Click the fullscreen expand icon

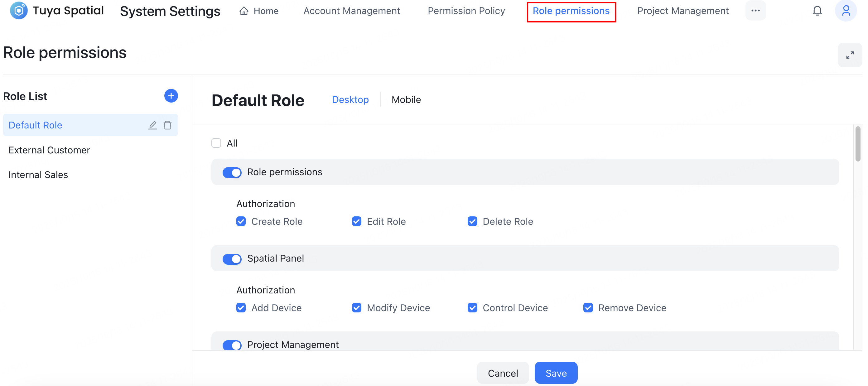point(850,55)
